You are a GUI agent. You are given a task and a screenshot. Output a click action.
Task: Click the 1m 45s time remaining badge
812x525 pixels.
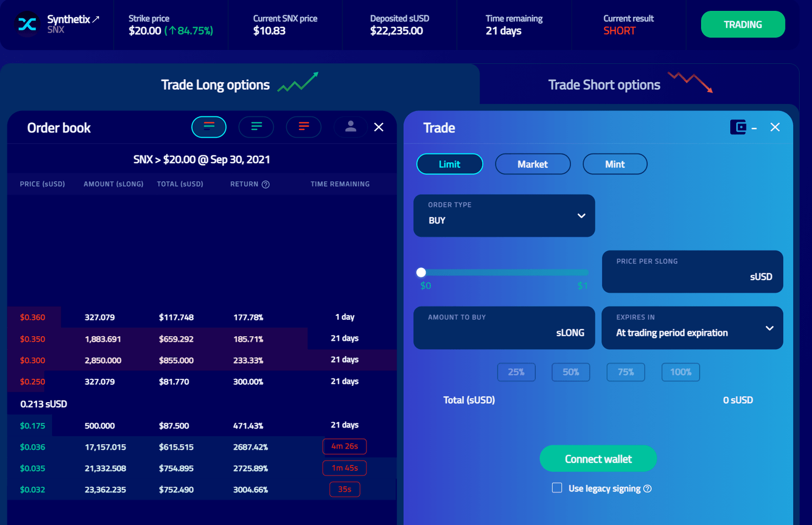(x=345, y=468)
